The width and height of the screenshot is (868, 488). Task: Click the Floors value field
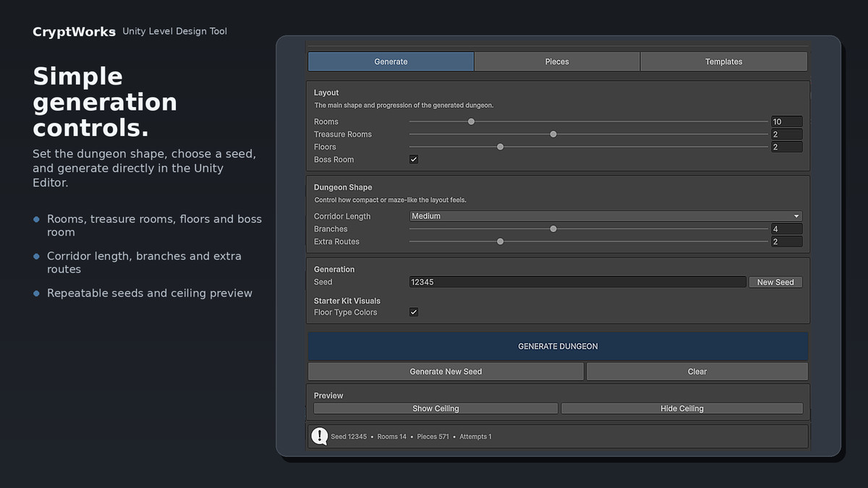point(786,147)
